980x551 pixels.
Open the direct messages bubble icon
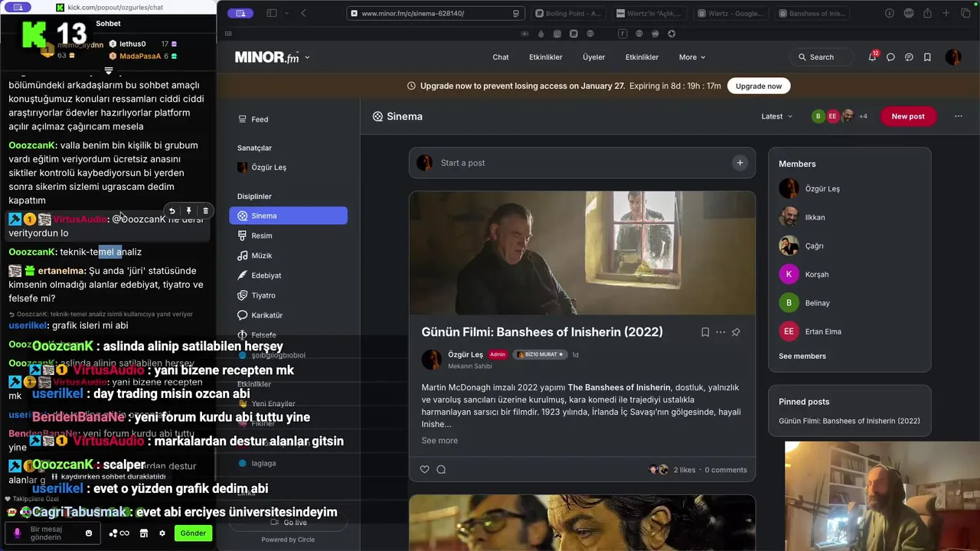click(x=890, y=57)
